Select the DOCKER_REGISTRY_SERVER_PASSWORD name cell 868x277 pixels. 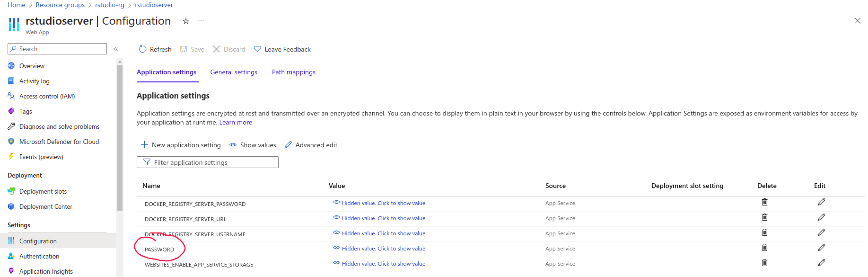click(x=195, y=204)
